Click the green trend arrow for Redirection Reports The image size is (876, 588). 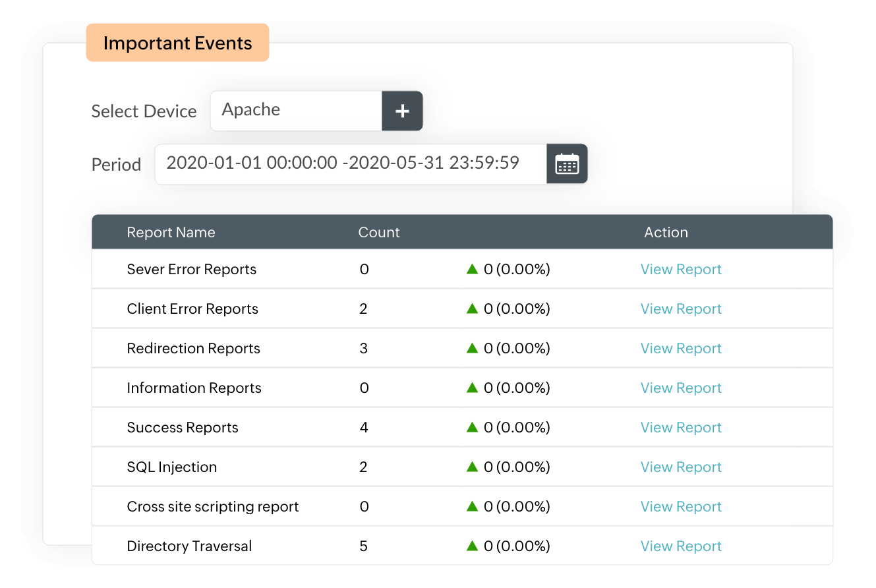[472, 348]
